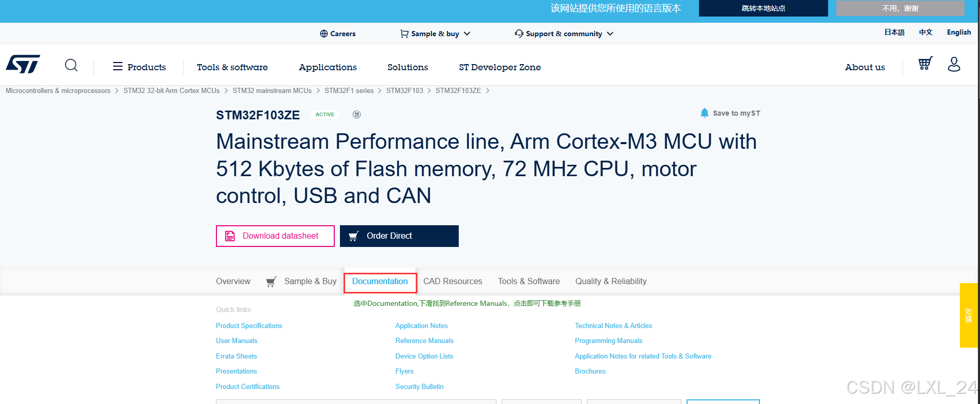
Task: Click the cart icon beside Sample & buy menu
Action: click(405, 34)
